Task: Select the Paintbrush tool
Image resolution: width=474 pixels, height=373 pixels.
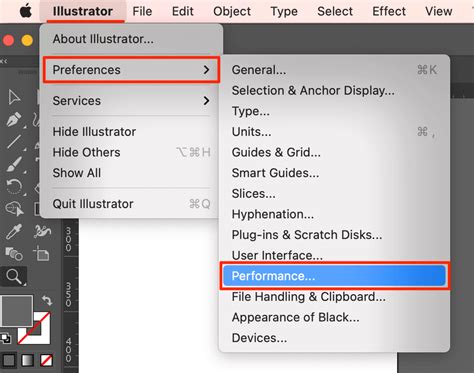Action: click(x=14, y=164)
